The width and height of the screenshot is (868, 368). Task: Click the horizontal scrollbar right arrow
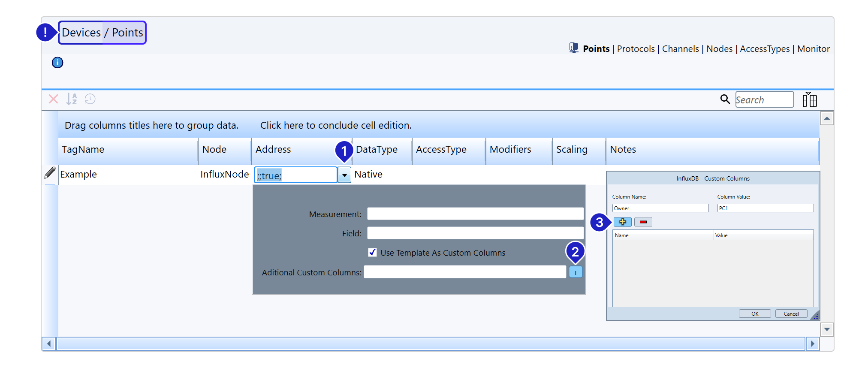pos(812,344)
